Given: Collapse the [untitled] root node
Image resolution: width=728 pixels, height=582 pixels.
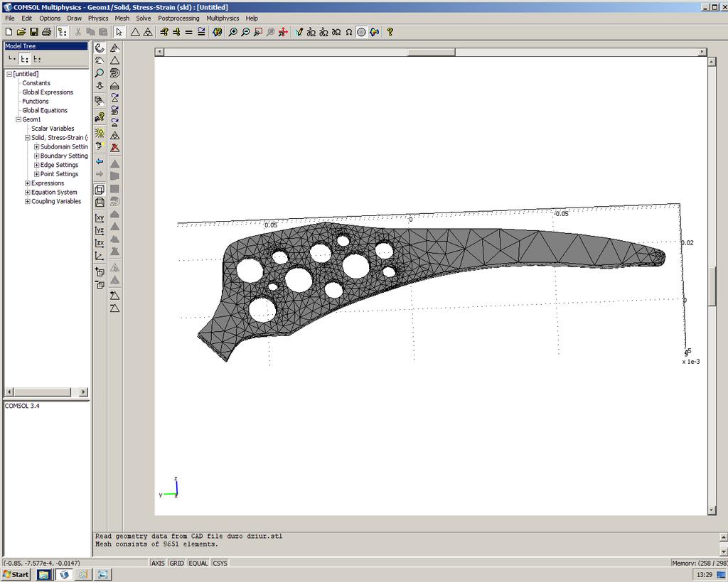Looking at the screenshot, I should 9,74.
